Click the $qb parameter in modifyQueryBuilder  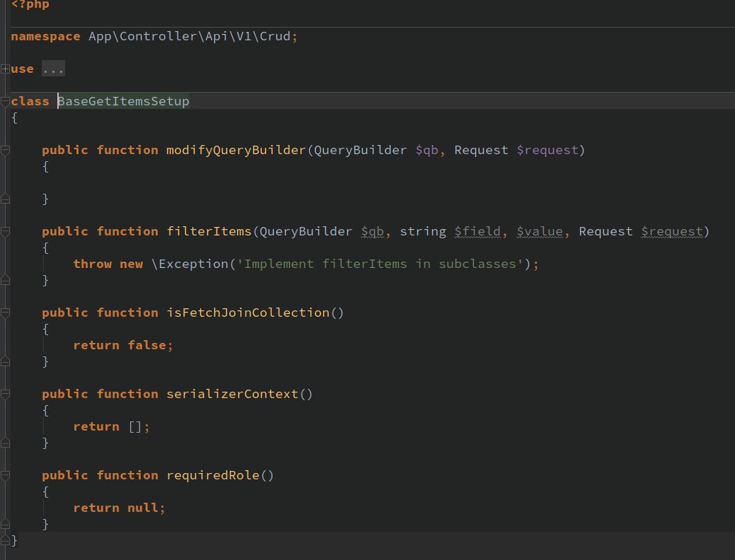(x=427, y=150)
